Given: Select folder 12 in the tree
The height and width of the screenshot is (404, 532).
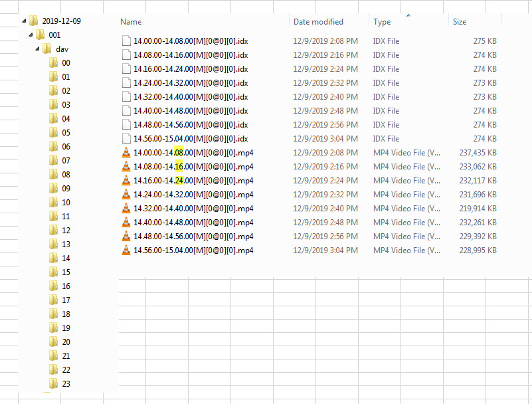Looking at the screenshot, I should 66,231.
